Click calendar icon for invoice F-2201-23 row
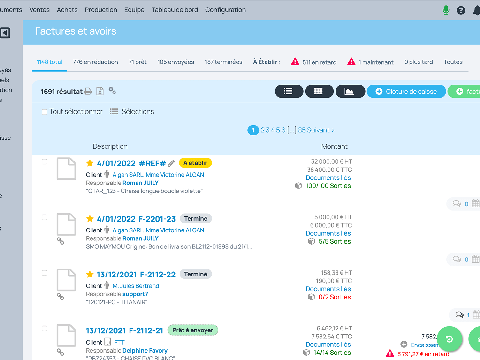Viewport: 480px width, 360px height. (x=476, y=259)
